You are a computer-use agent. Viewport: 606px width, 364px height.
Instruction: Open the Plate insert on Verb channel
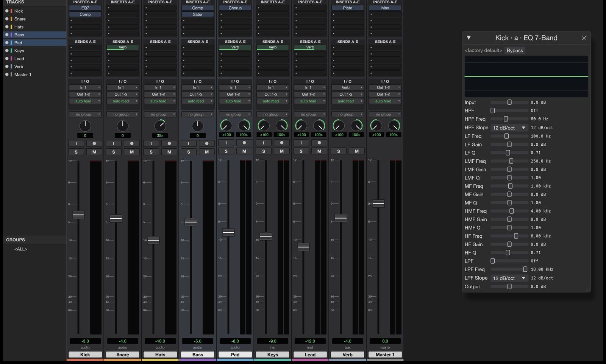[348, 8]
